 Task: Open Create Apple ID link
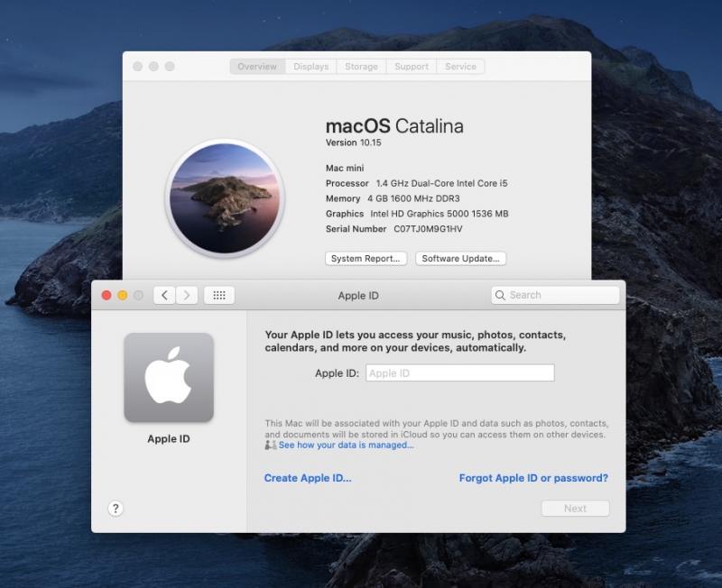coord(308,478)
